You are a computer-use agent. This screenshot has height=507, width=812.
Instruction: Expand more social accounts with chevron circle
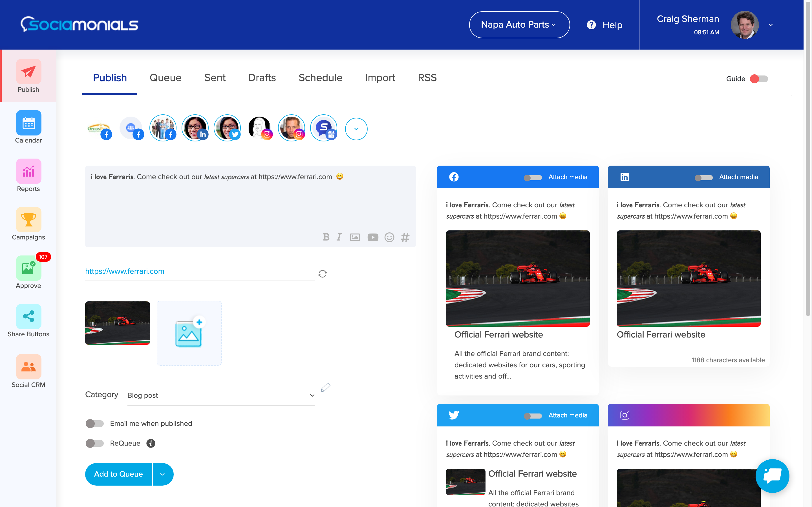pos(356,129)
